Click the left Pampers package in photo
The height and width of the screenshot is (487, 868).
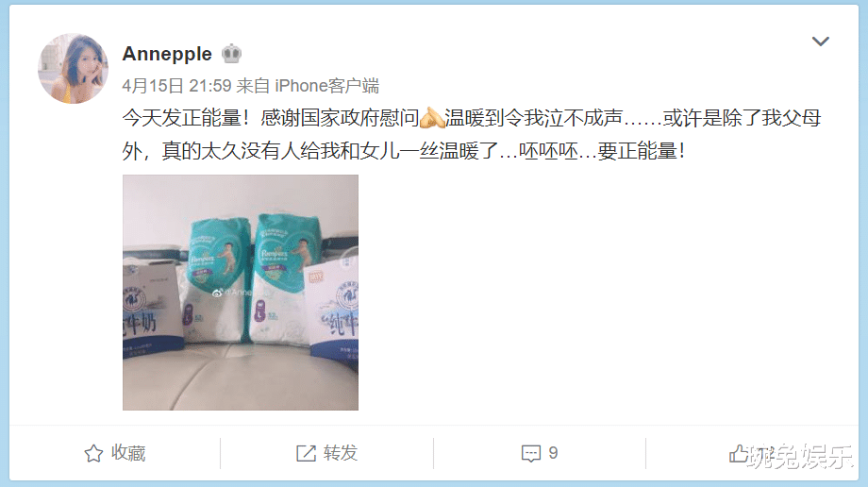[x=213, y=279]
